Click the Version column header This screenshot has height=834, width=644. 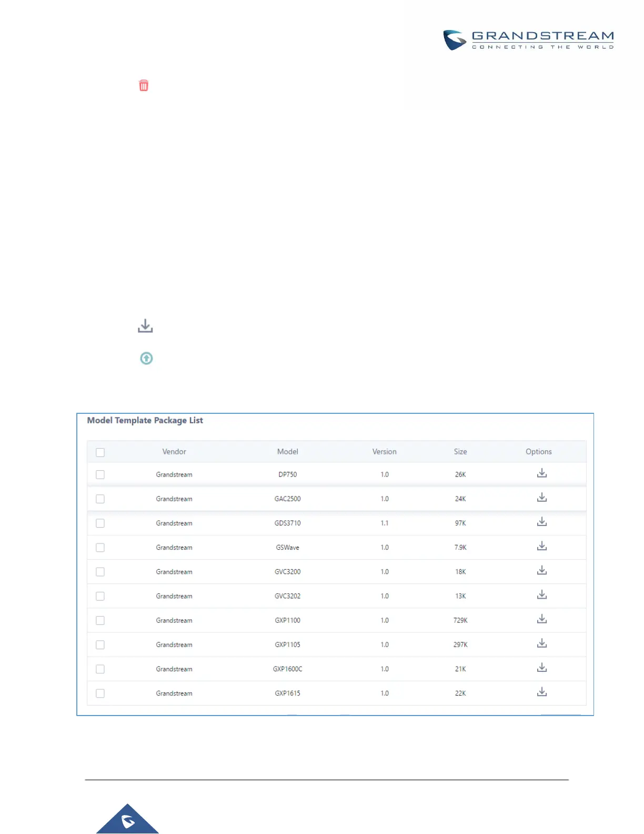385,452
